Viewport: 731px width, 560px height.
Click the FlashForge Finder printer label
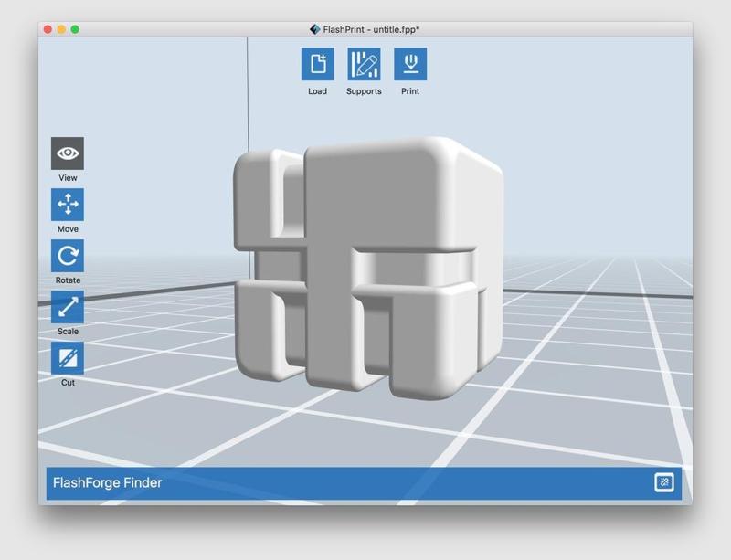(107, 482)
